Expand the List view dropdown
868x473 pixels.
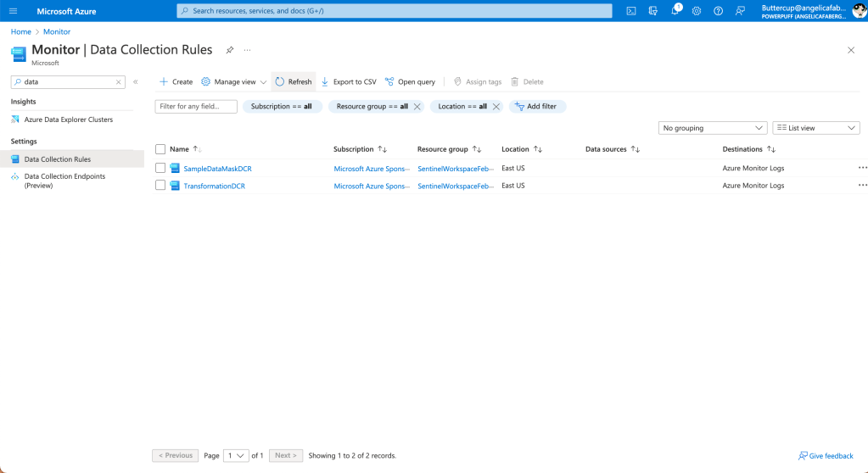[x=815, y=128]
